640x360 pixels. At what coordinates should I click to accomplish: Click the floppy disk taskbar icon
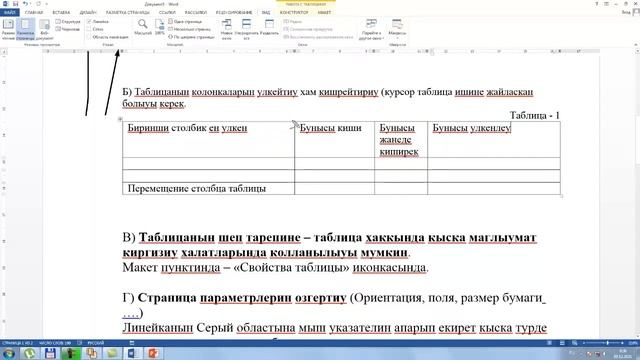click(x=50, y=353)
